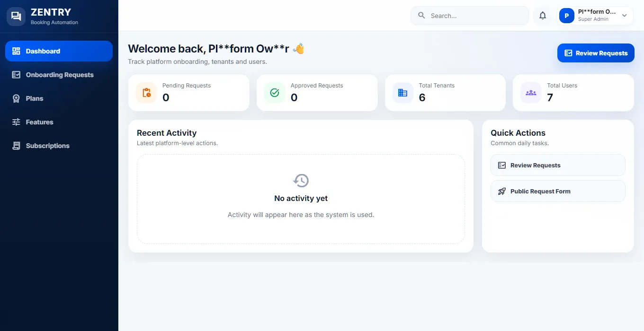Click the blue P profile avatar
This screenshot has height=331, width=644.
(567, 16)
